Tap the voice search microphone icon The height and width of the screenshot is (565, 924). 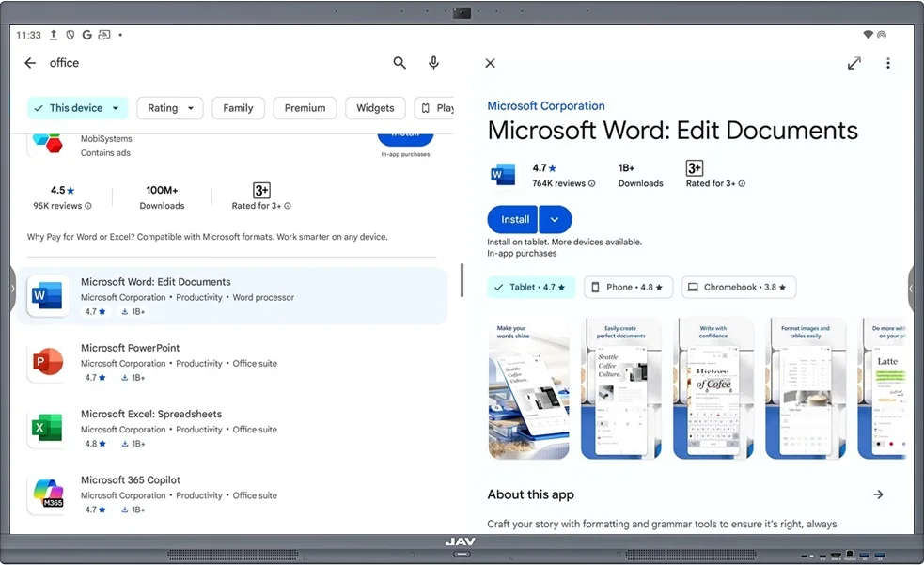[x=433, y=63]
